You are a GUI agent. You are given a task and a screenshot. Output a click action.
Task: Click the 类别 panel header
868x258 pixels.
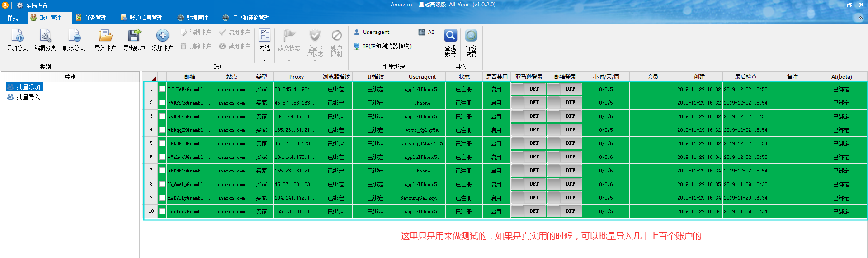click(x=70, y=76)
